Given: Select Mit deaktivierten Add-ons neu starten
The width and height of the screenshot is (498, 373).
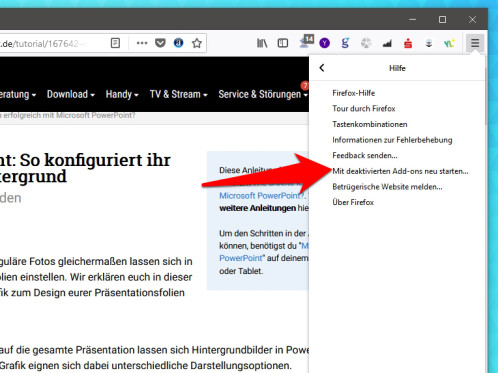Looking at the screenshot, I should 400,171.
